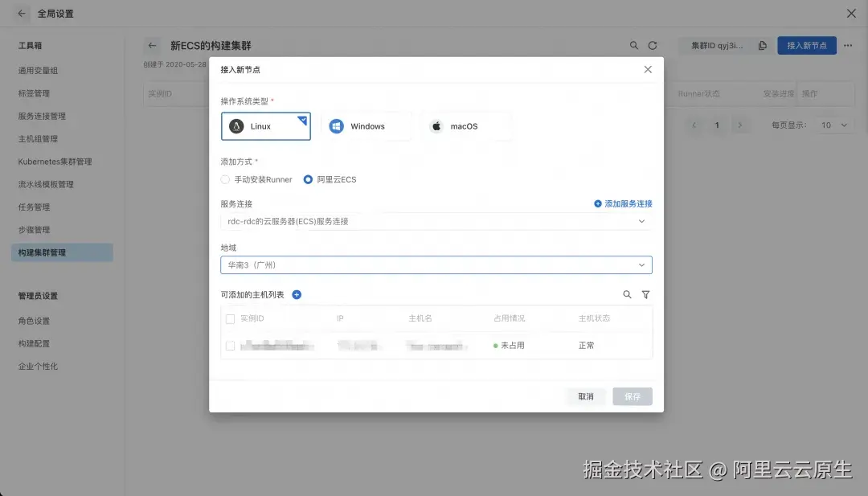
Task: Open the 地域 region dropdown
Action: click(436, 263)
